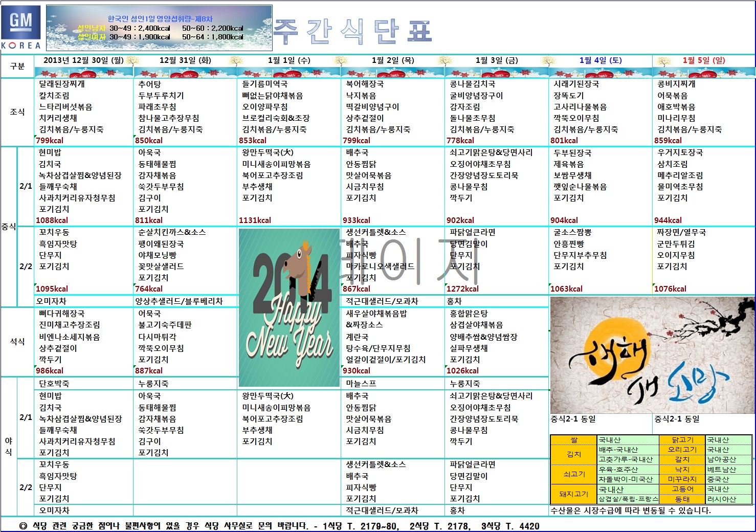Image resolution: width=756 pixels, height=532 pixels.
Task: Select the 주간식단표 title text
Action: pyautogui.click(x=353, y=32)
